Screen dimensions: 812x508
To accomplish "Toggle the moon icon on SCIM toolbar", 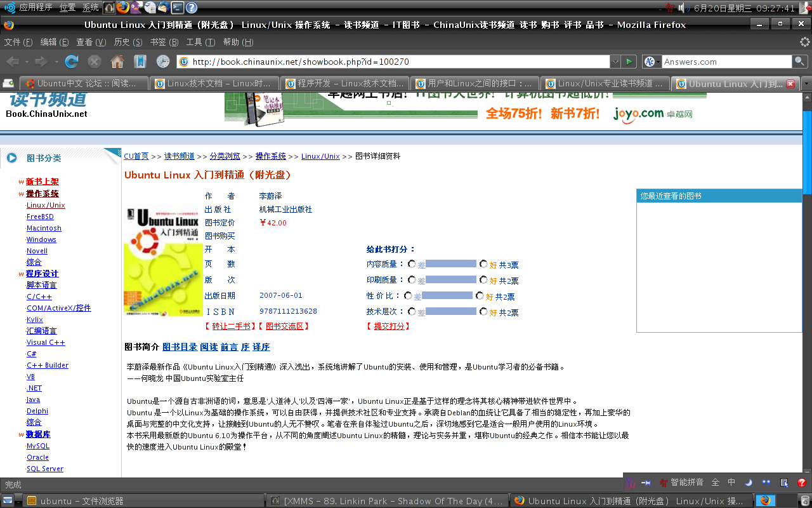I will coord(749,483).
